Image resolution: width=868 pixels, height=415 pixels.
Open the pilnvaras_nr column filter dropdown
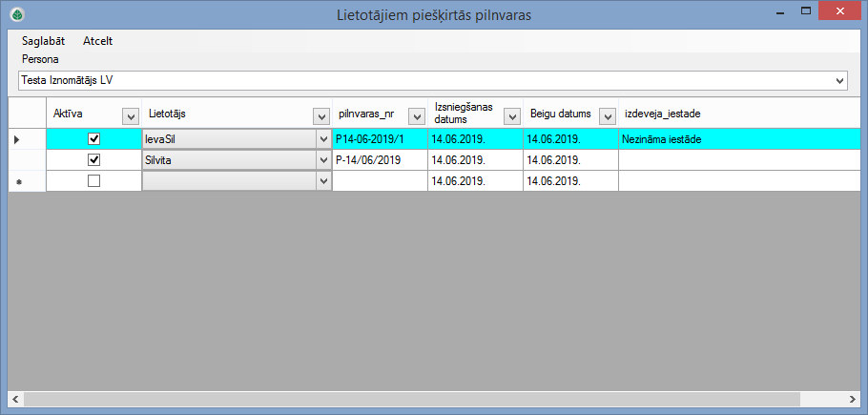(x=416, y=116)
